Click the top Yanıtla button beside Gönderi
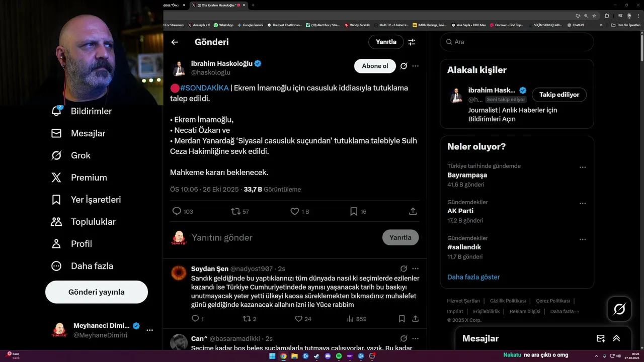Image resolution: width=644 pixels, height=362 pixels. coord(386,42)
